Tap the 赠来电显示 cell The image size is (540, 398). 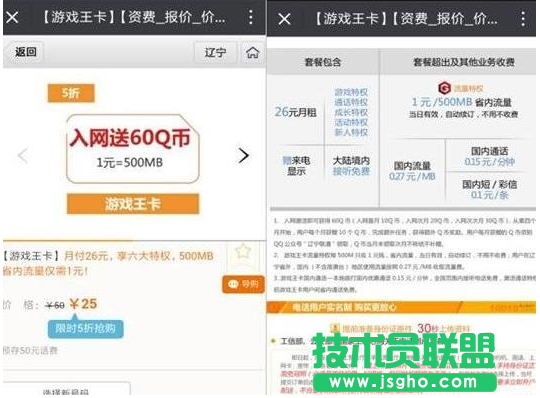click(296, 166)
